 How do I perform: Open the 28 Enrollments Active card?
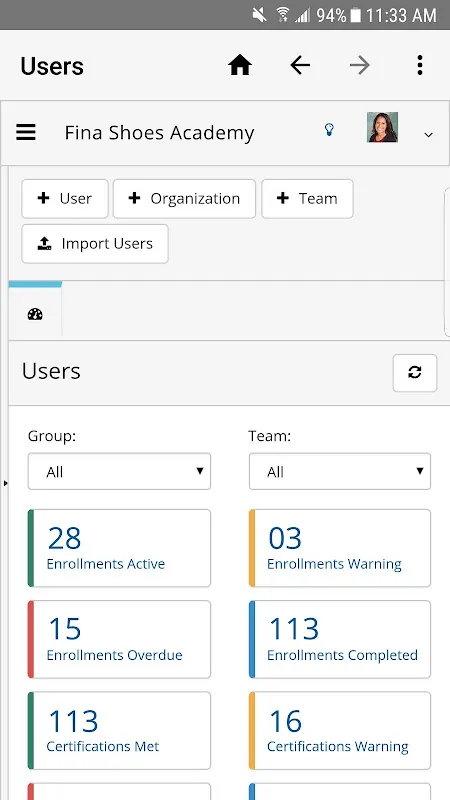pos(119,548)
